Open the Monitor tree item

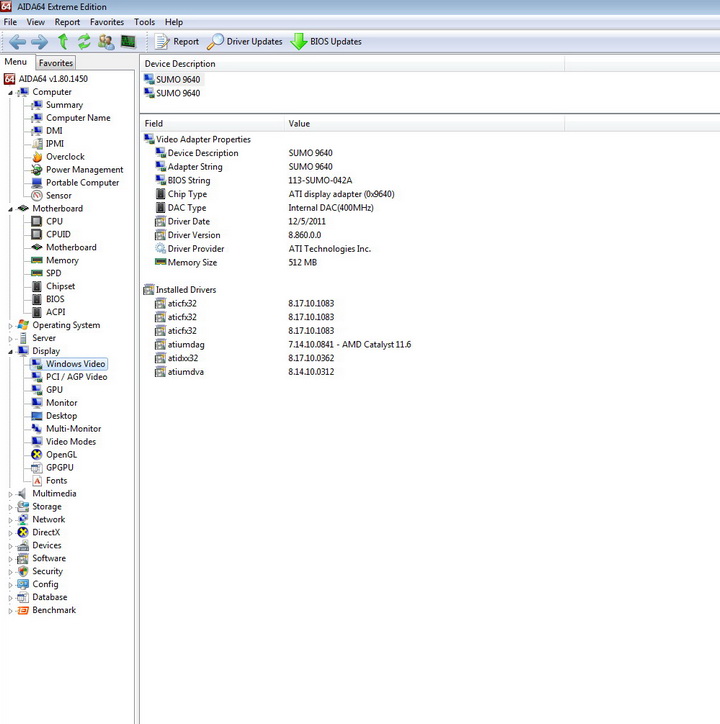(61, 403)
